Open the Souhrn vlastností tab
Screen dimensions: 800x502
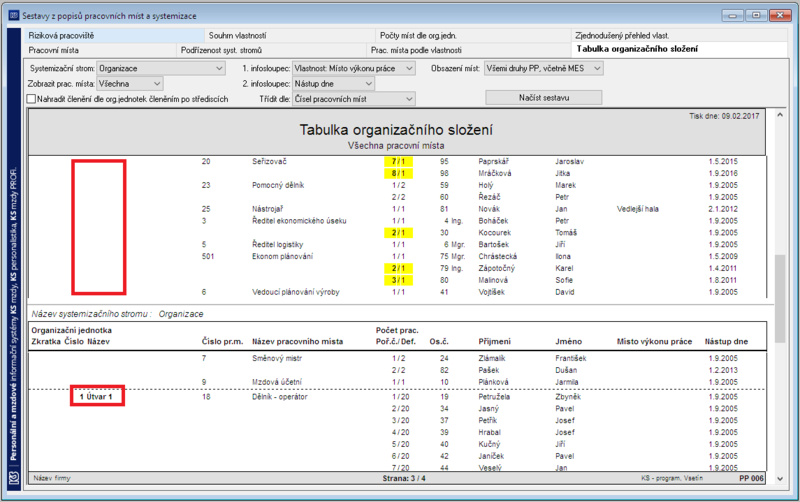coord(290,36)
